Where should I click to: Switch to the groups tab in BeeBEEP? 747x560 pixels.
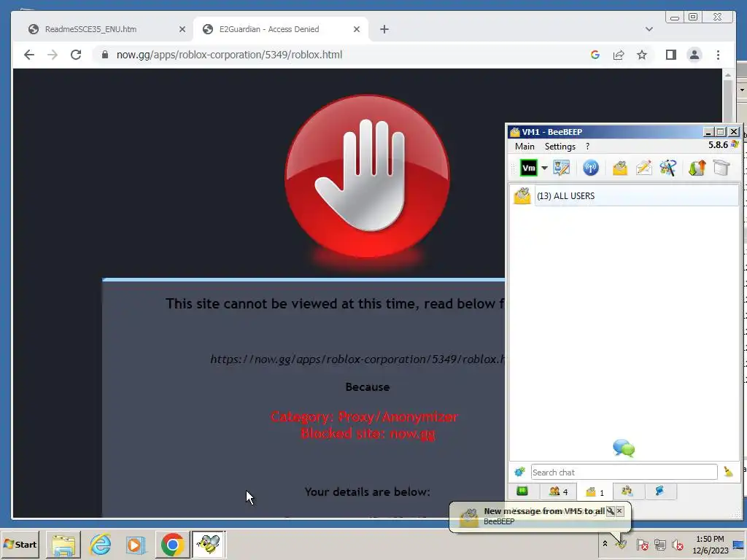coord(627,491)
